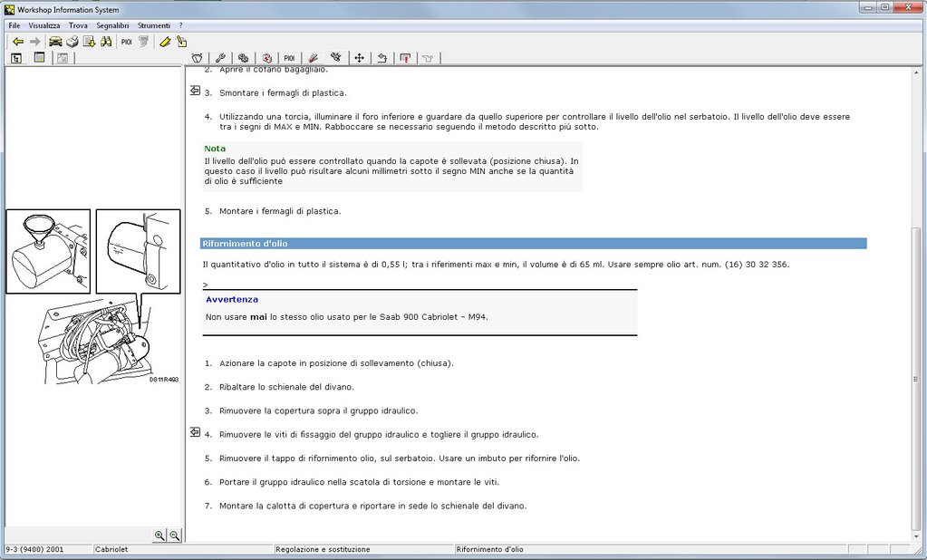The image size is (927, 560).
Task: Open the Trova menu
Action: coord(78,25)
